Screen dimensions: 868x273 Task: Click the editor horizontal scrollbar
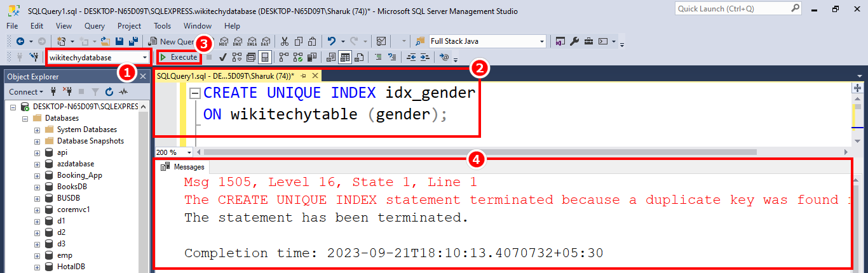[x=477, y=152]
